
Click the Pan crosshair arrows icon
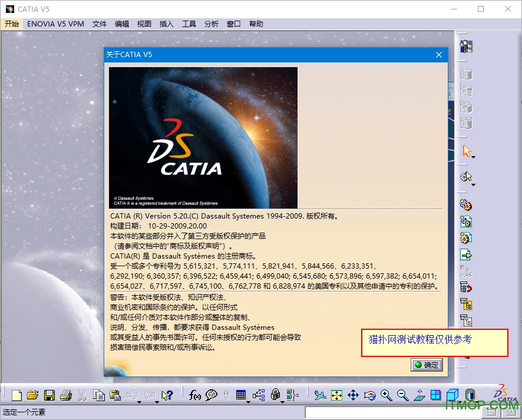pyautogui.click(x=354, y=395)
